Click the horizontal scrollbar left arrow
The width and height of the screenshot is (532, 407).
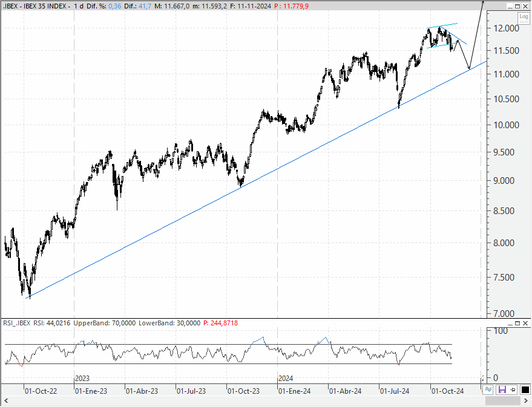(x=5, y=401)
